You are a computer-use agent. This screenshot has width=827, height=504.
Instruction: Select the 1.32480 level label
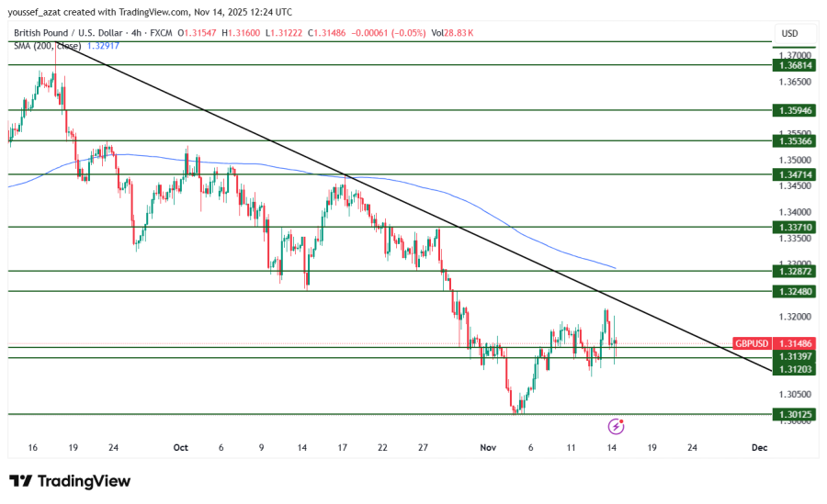point(795,292)
